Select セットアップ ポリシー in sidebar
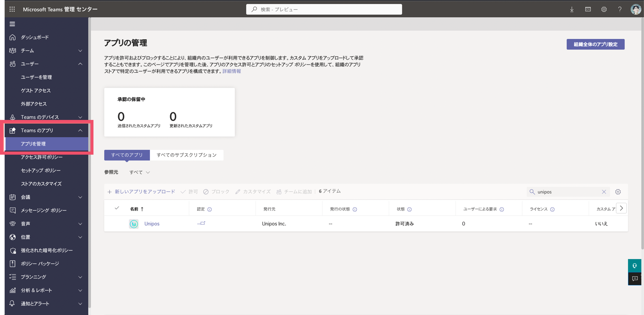The image size is (644, 315). pyautogui.click(x=41, y=170)
